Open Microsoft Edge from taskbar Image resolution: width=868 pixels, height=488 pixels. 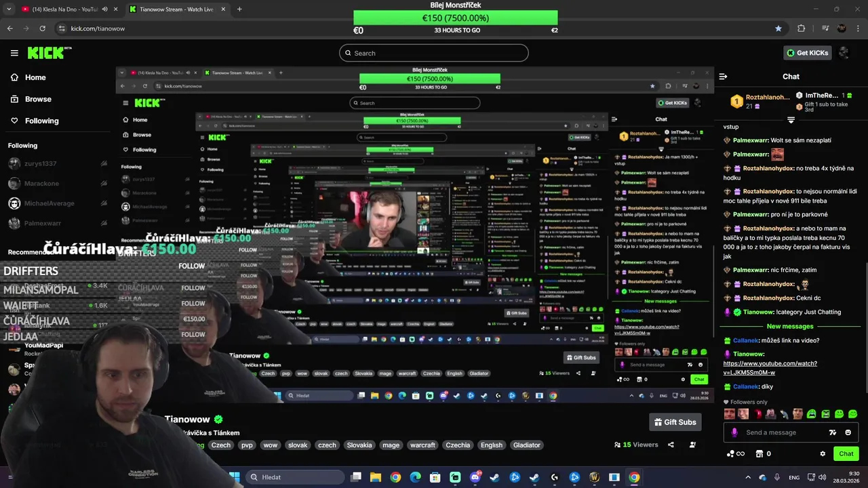415,477
